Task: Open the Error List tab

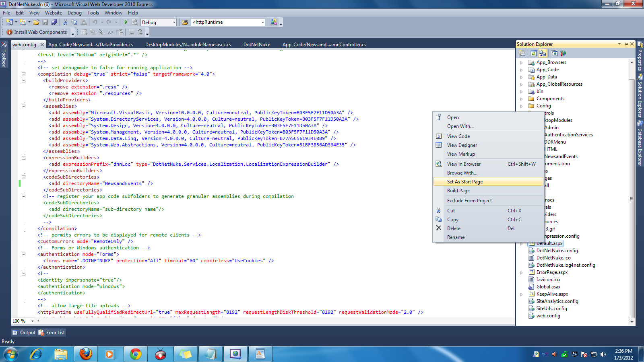Action: [x=52, y=333]
